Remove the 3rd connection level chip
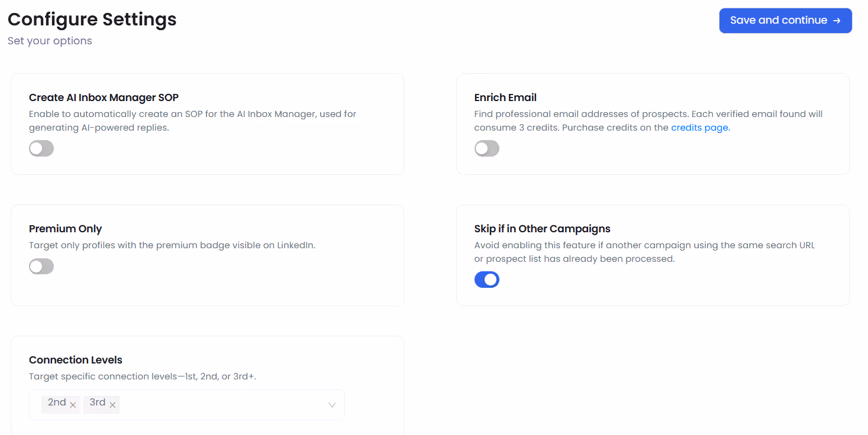 click(x=112, y=405)
